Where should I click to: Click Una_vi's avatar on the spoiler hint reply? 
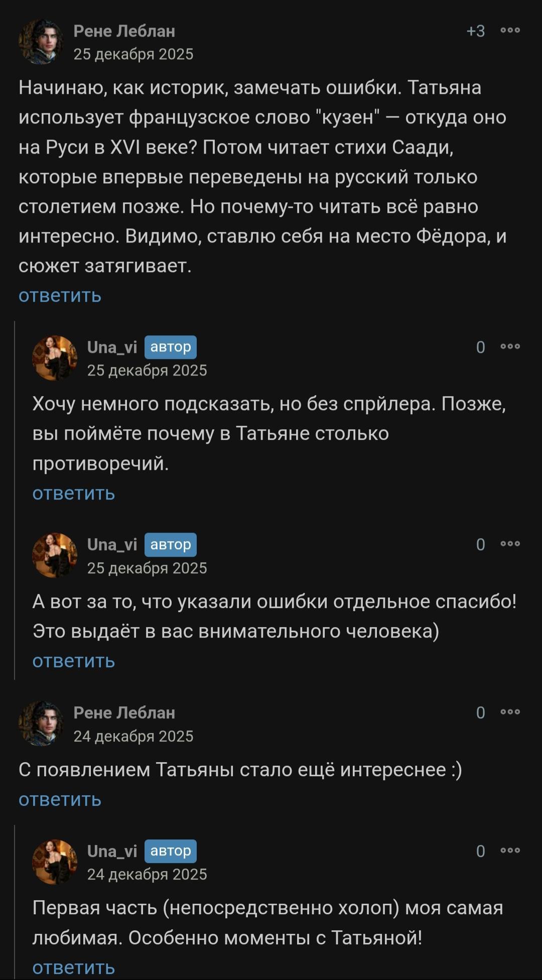(55, 358)
